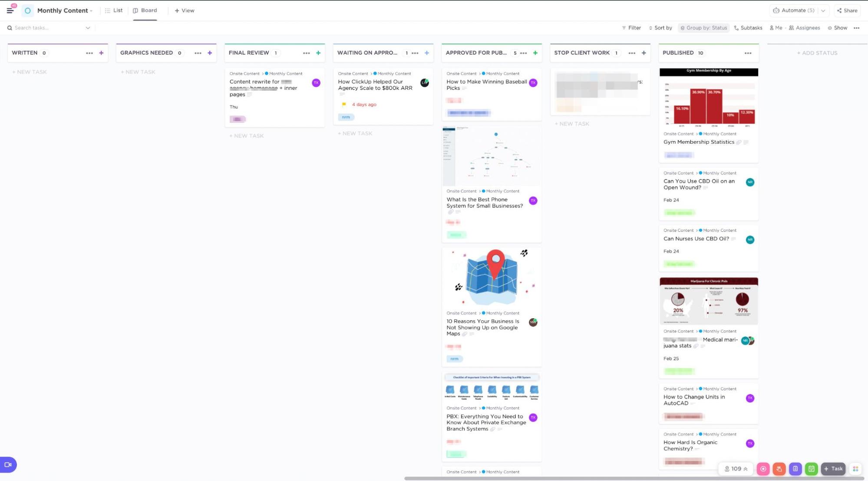Image resolution: width=868 pixels, height=481 pixels.
Task: Open the green calendar planner icon
Action: click(x=811, y=469)
